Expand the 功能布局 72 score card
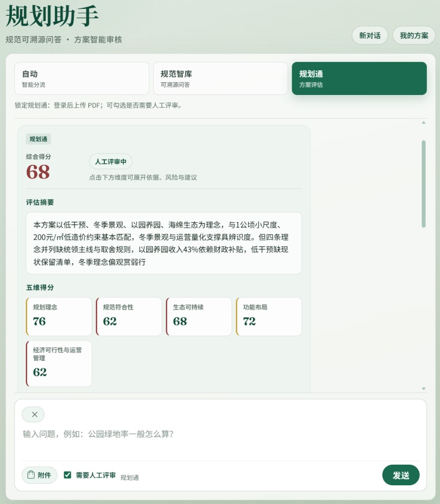440x504 pixels. coord(269,316)
